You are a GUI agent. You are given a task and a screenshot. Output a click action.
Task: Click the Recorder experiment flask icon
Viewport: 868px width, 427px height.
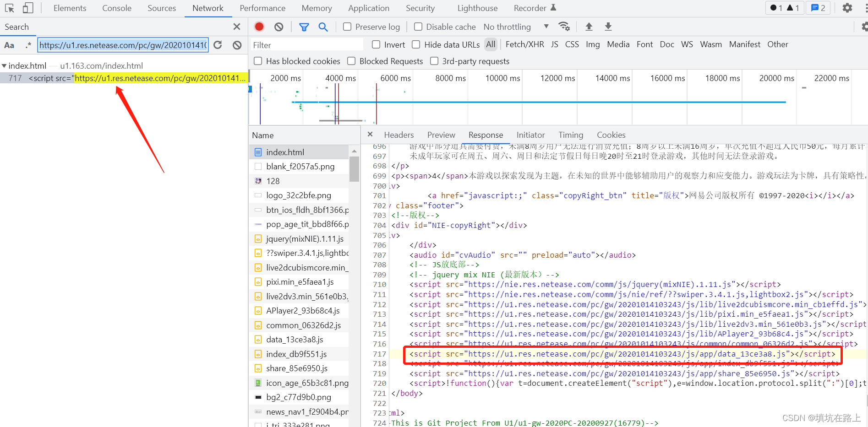click(x=553, y=7)
